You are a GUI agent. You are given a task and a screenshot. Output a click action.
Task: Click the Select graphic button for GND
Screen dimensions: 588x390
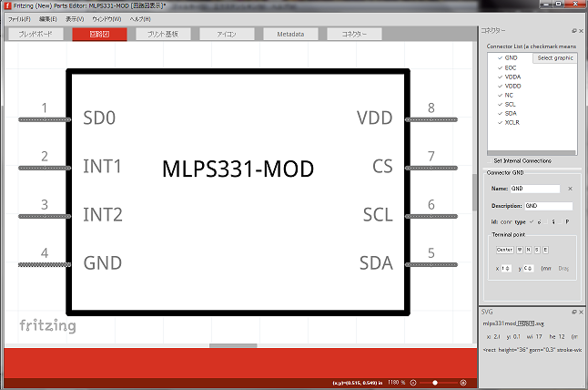tap(555, 57)
